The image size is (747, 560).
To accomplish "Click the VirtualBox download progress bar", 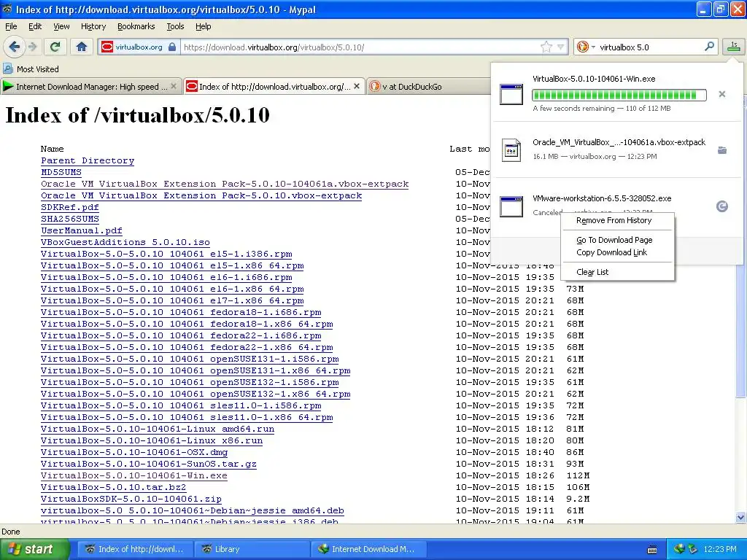I will point(619,95).
